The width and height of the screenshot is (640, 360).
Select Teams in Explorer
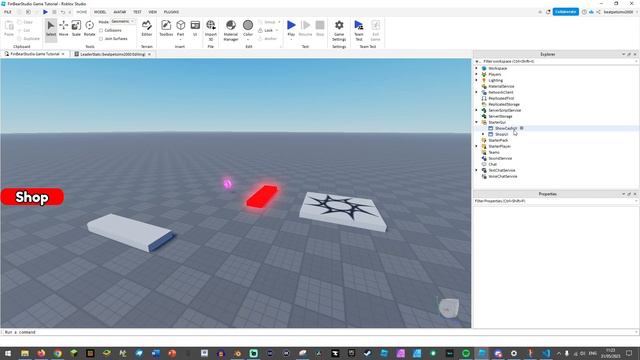click(x=494, y=152)
